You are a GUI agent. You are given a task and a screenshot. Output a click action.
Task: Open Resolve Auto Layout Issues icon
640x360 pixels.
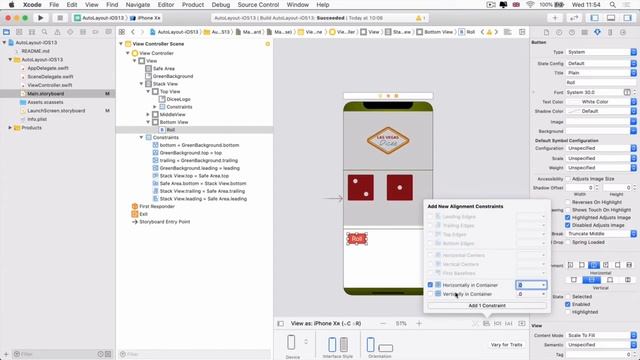(509, 324)
